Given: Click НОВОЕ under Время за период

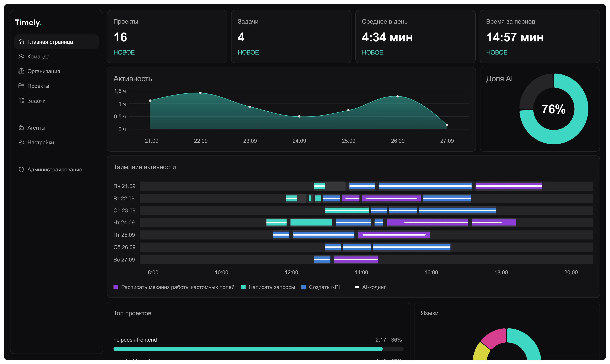Looking at the screenshot, I should pyautogui.click(x=497, y=53).
